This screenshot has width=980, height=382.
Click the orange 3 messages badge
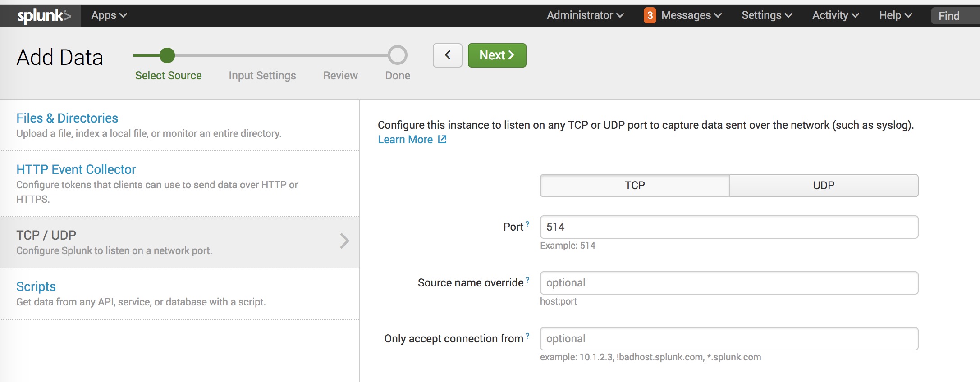click(650, 16)
